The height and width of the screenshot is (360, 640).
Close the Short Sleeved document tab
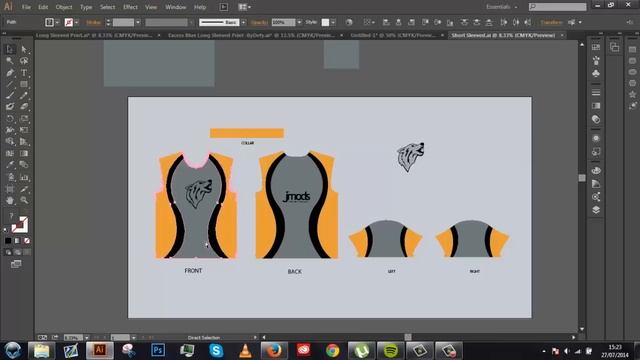click(562, 36)
